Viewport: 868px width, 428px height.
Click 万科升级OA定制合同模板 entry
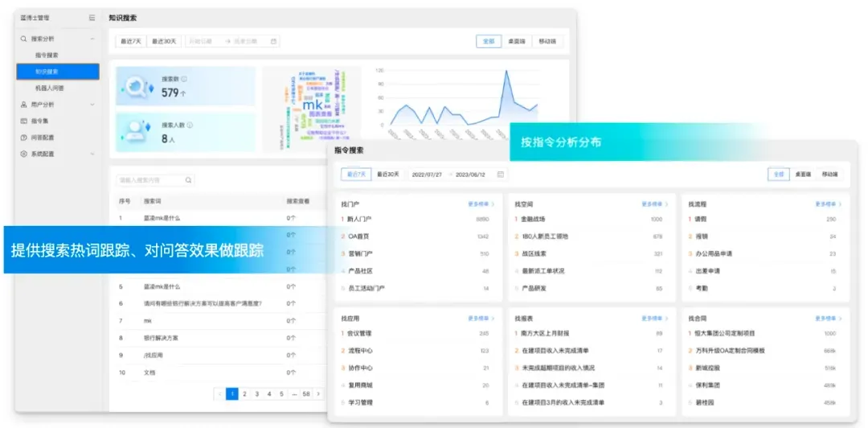tap(730, 351)
